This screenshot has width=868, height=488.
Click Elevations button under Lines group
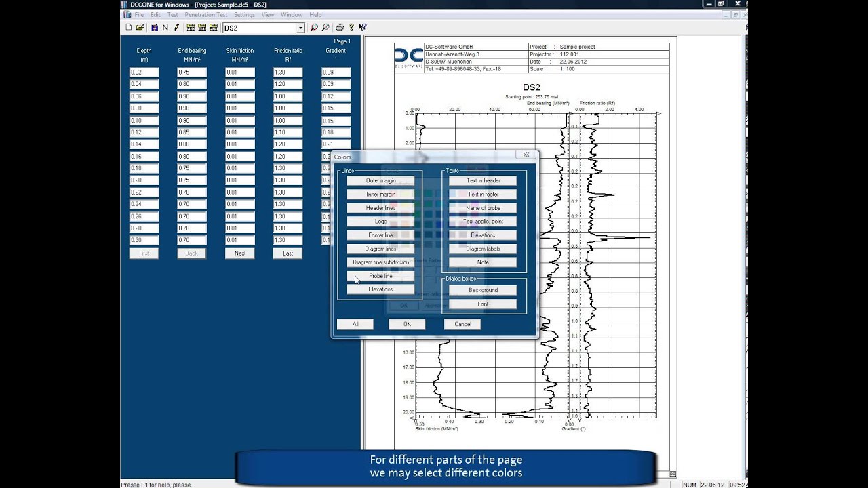pyautogui.click(x=380, y=289)
